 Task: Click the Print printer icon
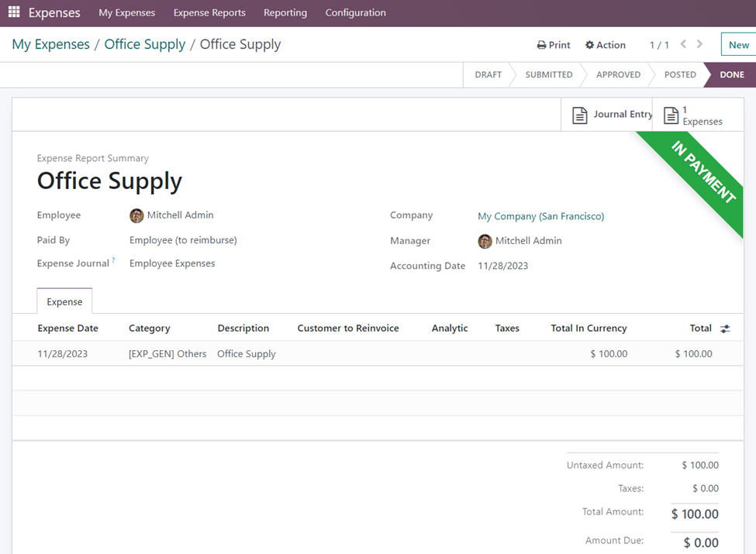click(x=541, y=45)
